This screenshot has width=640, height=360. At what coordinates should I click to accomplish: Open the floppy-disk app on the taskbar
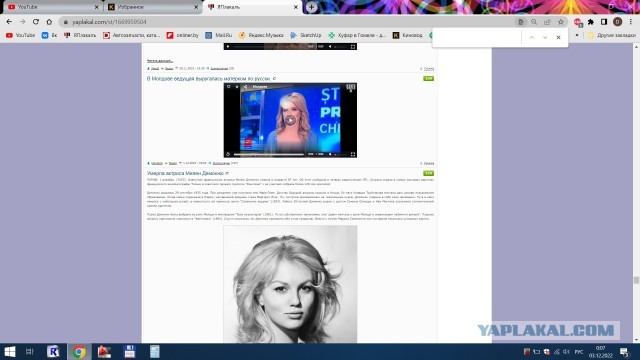[129, 352]
